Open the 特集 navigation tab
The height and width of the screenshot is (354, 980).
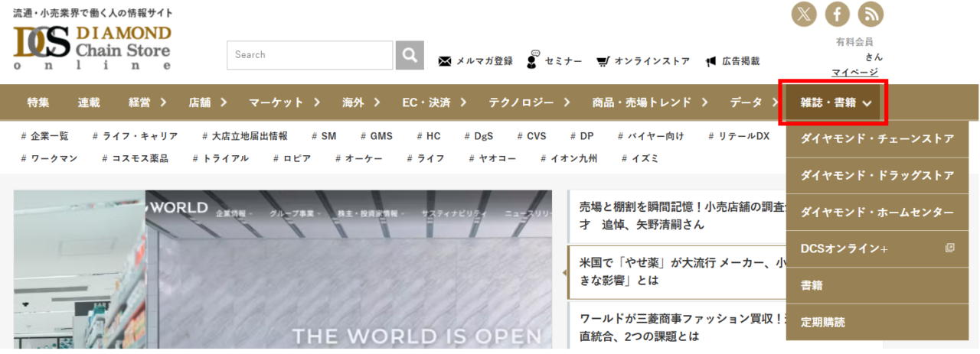[x=38, y=102]
